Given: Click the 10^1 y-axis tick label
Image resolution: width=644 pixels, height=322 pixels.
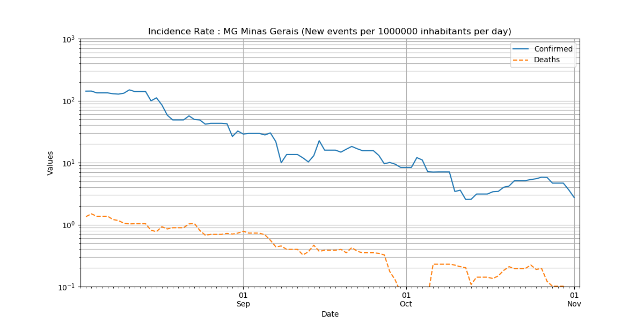Looking at the screenshot, I should pyautogui.click(x=70, y=163).
